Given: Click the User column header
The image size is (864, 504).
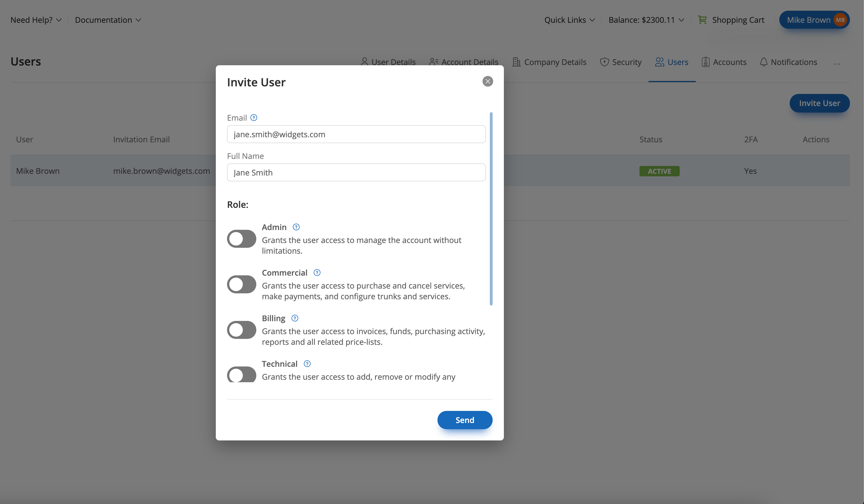Looking at the screenshot, I should (24, 139).
